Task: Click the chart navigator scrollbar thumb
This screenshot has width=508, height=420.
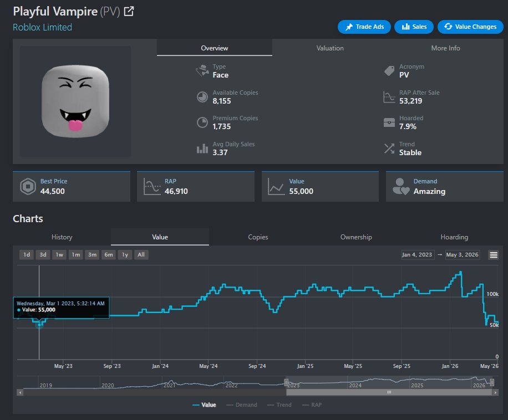Action: click(x=389, y=392)
